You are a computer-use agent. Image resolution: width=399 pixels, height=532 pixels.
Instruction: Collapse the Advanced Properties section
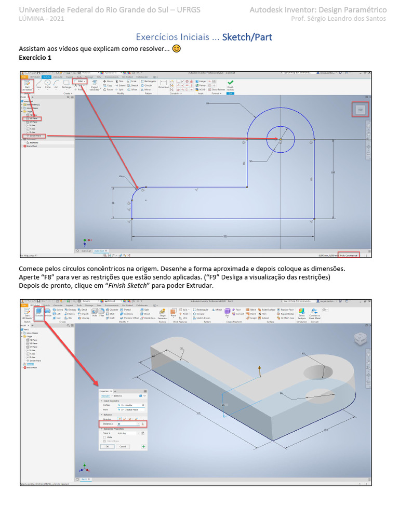(x=102, y=429)
